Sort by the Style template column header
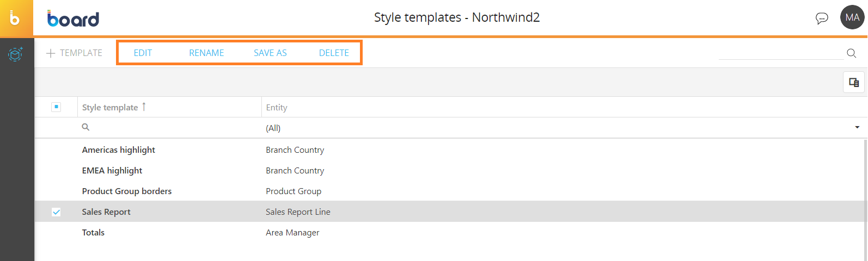The width and height of the screenshot is (868, 261). [x=110, y=108]
